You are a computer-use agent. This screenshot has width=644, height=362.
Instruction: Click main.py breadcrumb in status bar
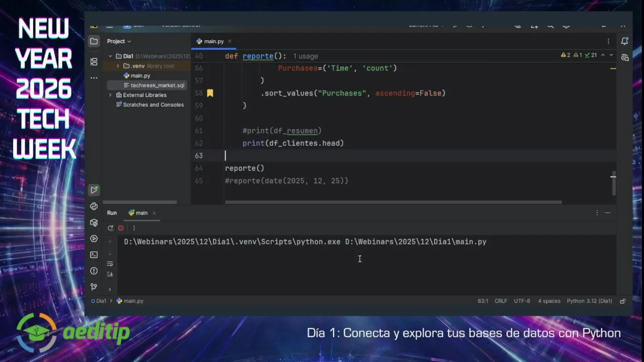(x=130, y=301)
